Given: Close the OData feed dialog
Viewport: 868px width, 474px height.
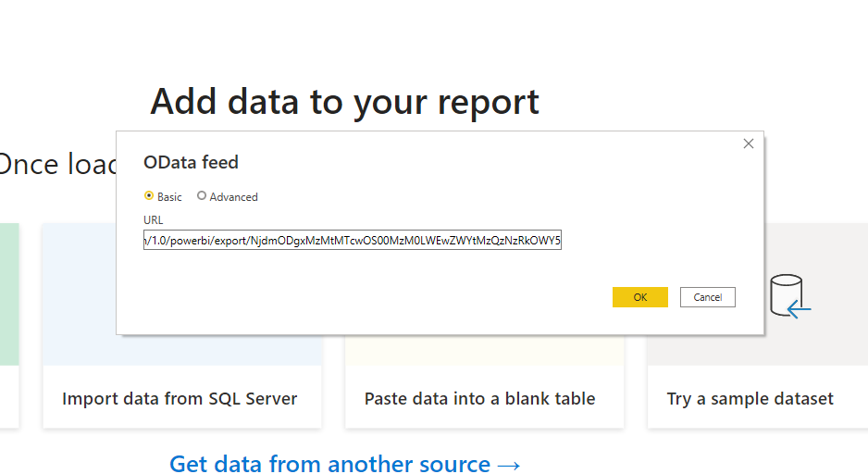Looking at the screenshot, I should coord(749,143).
